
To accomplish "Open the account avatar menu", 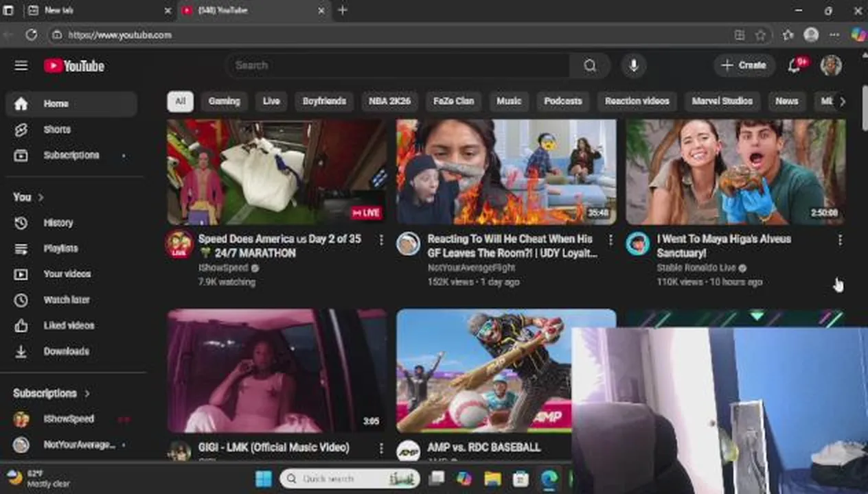I will [x=831, y=66].
